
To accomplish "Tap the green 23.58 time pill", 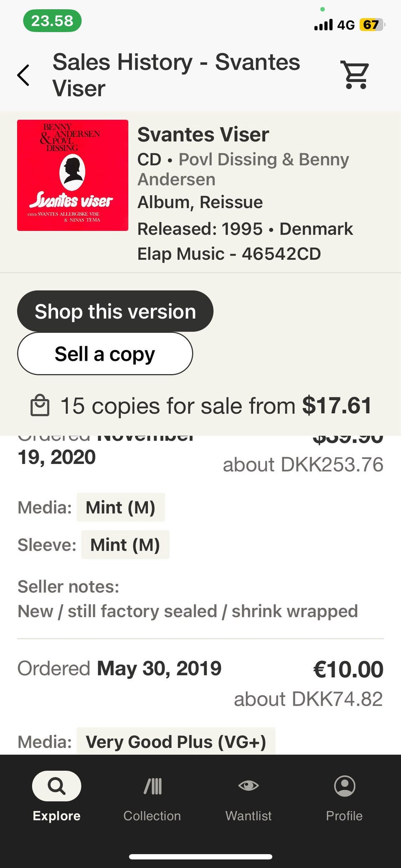I will pyautogui.click(x=52, y=21).
